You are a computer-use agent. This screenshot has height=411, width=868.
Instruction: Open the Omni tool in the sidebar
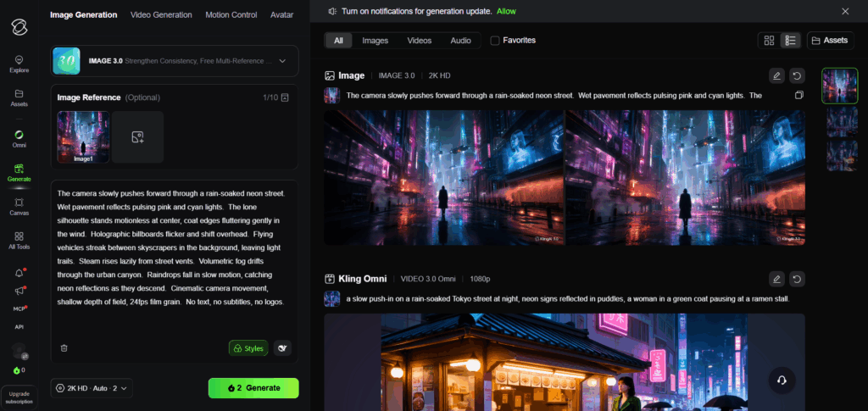pos(19,139)
